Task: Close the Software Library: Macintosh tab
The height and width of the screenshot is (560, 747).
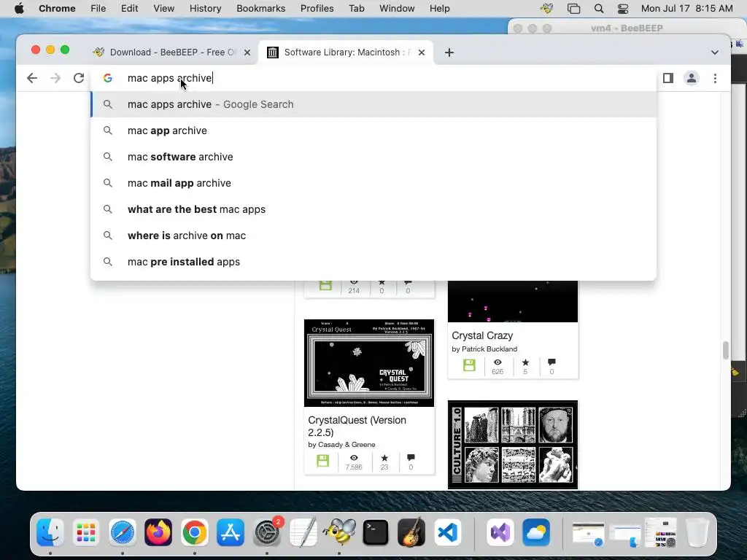Action: 422,52
